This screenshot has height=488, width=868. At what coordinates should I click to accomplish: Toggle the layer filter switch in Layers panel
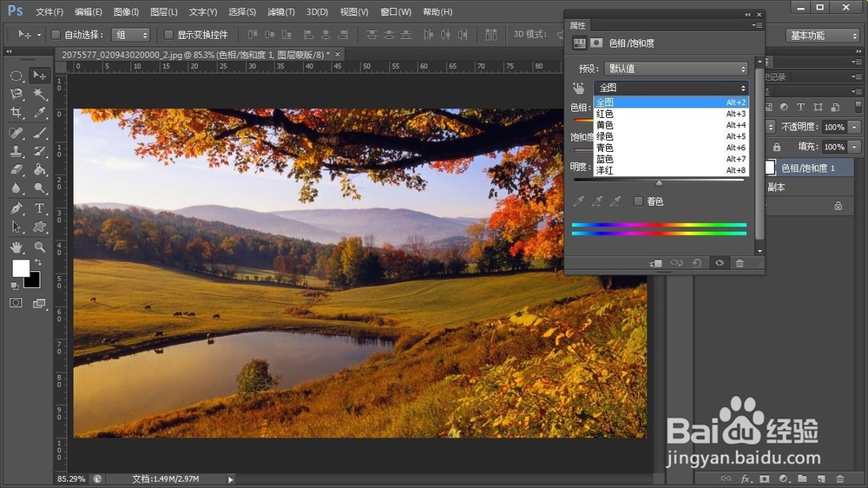coord(858,106)
